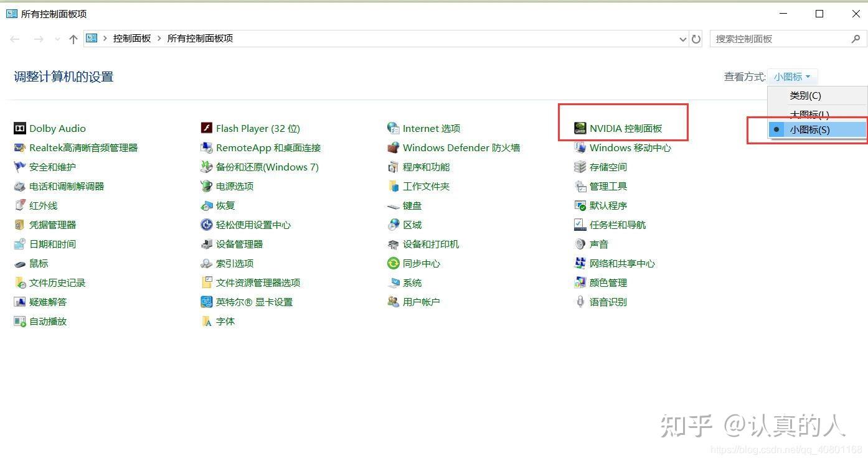Click the 设备管理器 icon

tap(206, 244)
